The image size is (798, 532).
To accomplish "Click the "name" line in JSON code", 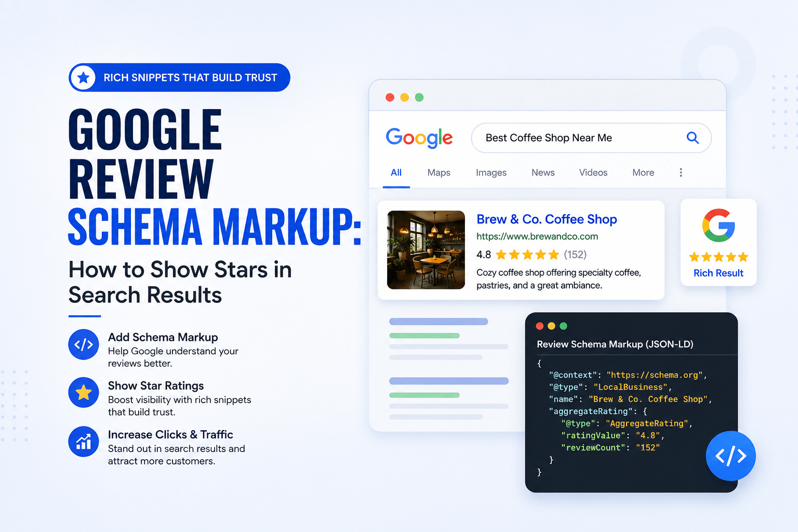I will pos(630,399).
